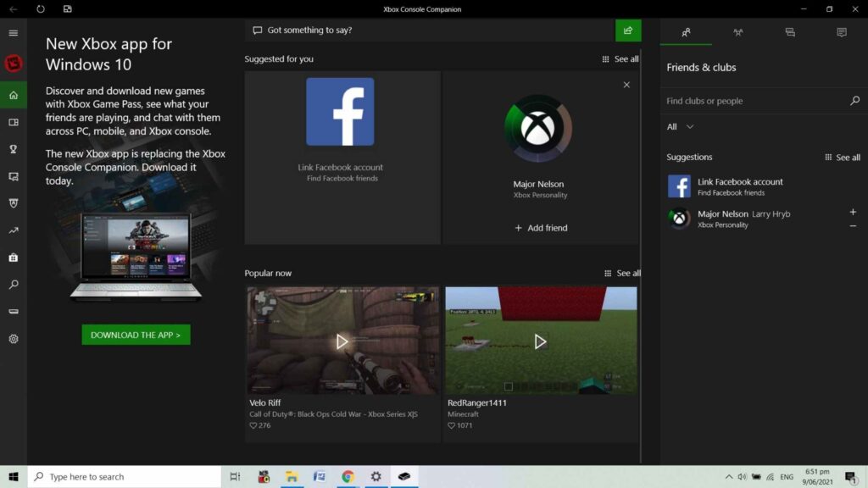
Task: Open Captures icon in sidebar
Action: tap(14, 176)
